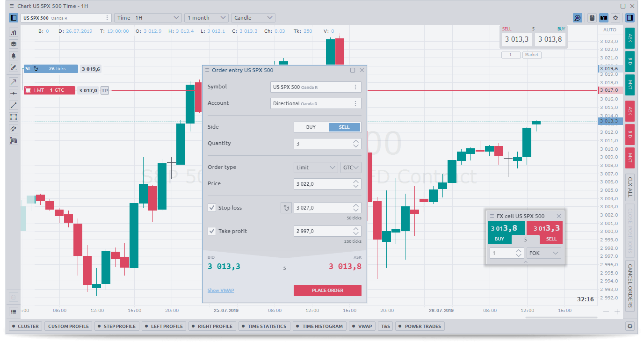Toggle the VWAP panel item
This screenshot has height=342, width=644.
362,326
